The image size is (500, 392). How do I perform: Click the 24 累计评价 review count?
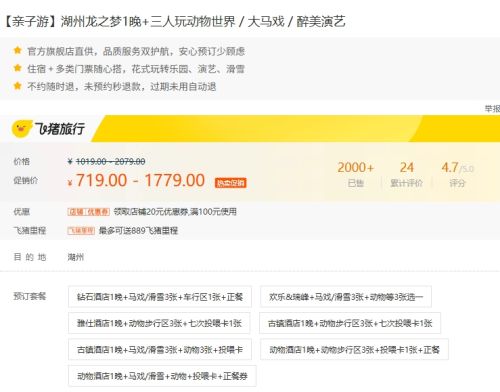[x=406, y=175]
